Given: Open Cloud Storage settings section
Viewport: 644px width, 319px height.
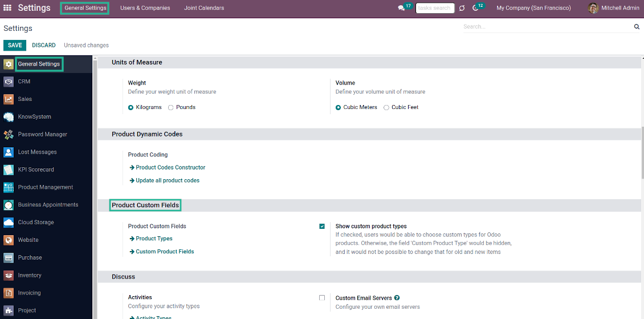Looking at the screenshot, I should [x=35, y=223].
